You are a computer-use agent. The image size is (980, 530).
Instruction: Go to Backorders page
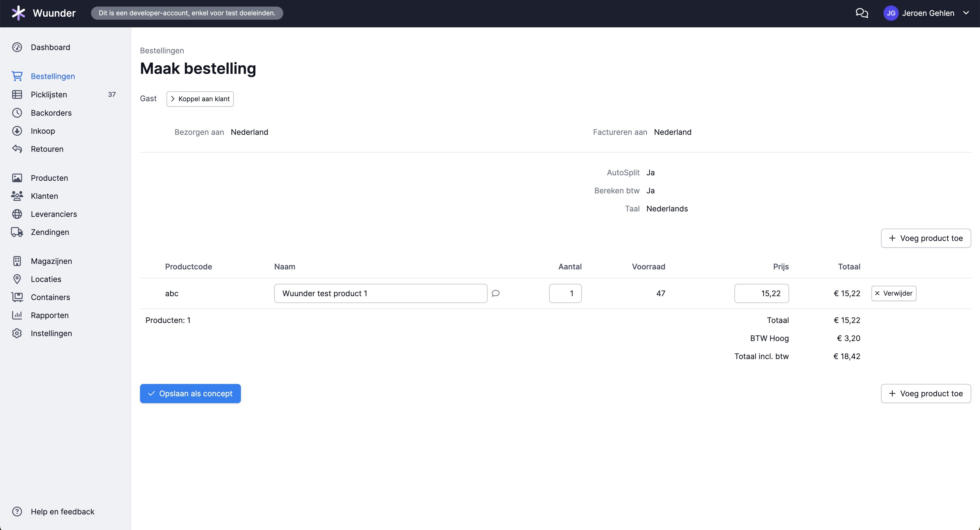51,113
